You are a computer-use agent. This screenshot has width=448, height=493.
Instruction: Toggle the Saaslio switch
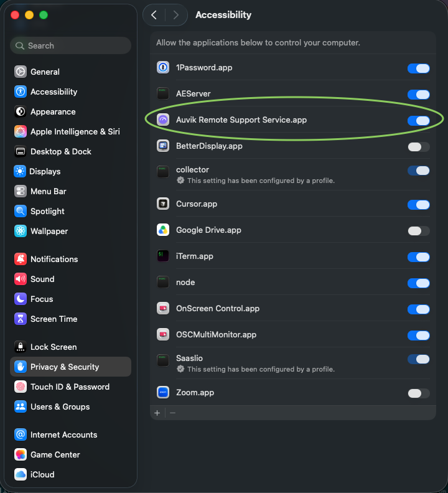(x=419, y=359)
